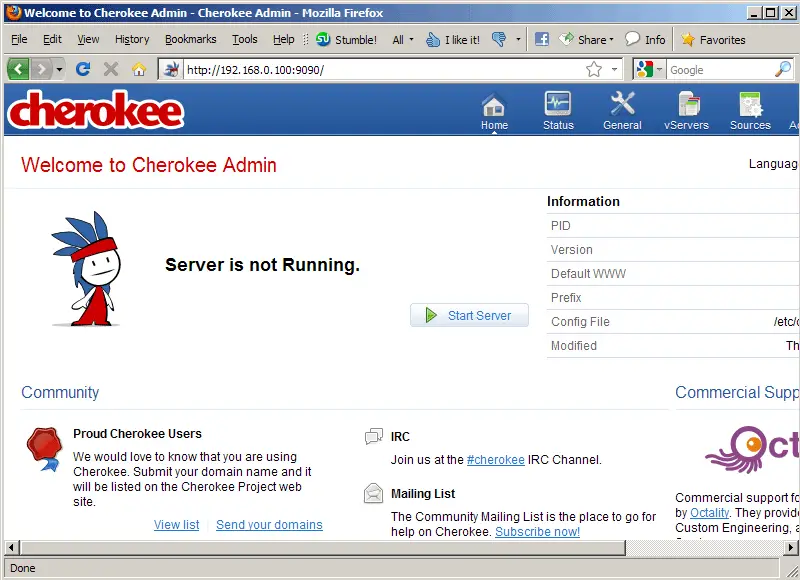
Task: Click the StumbleUpon Stumble! button
Action: 346,40
